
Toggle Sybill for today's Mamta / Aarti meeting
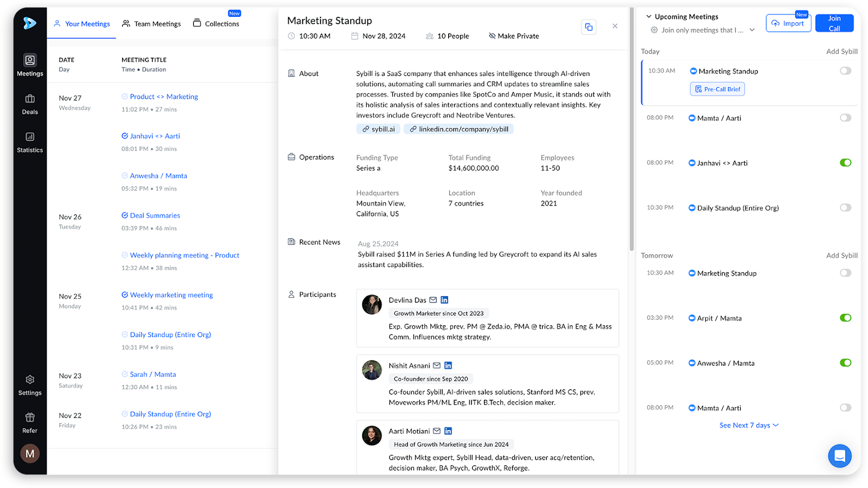click(x=845, y=118)
